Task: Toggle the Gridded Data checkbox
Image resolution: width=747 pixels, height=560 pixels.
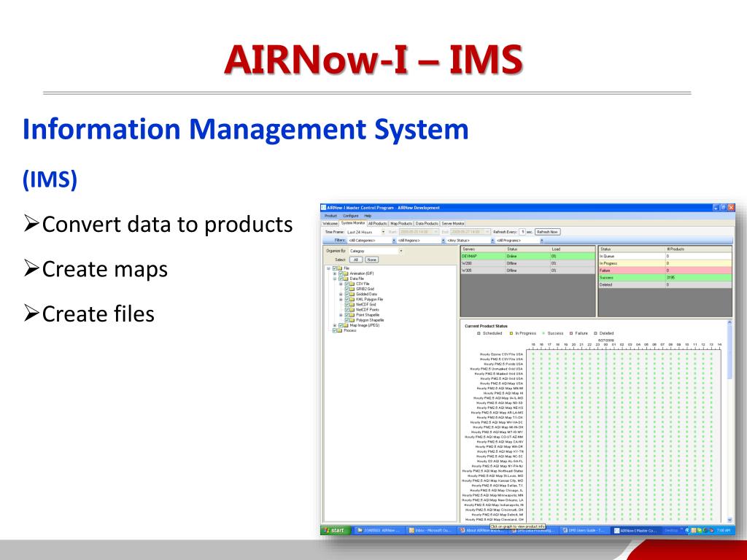Action: 347,295
